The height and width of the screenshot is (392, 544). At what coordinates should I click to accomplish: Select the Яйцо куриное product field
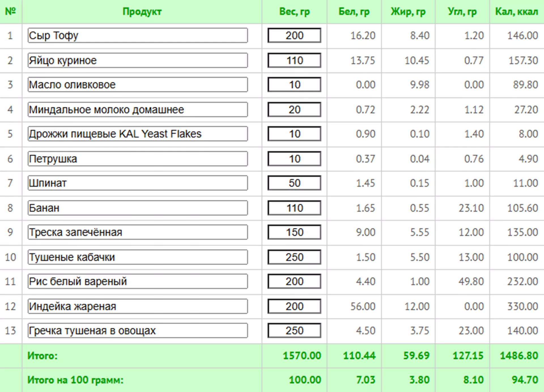coord(138,60)
